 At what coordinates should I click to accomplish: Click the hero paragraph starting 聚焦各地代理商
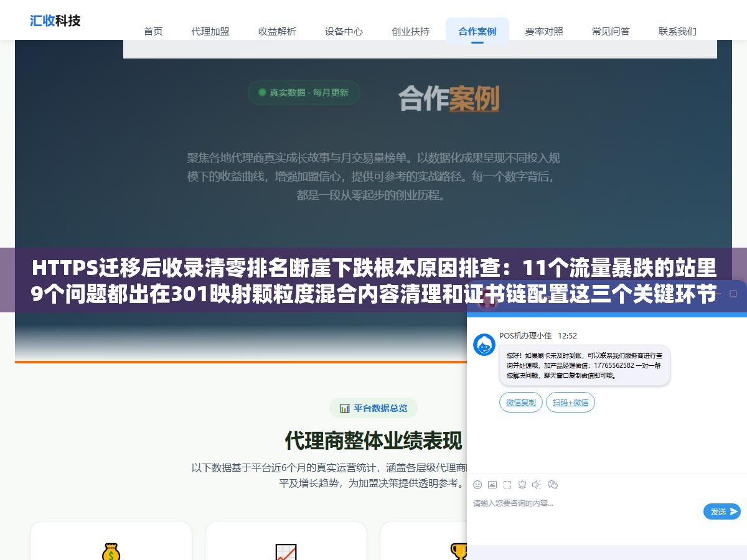point(374,177)
